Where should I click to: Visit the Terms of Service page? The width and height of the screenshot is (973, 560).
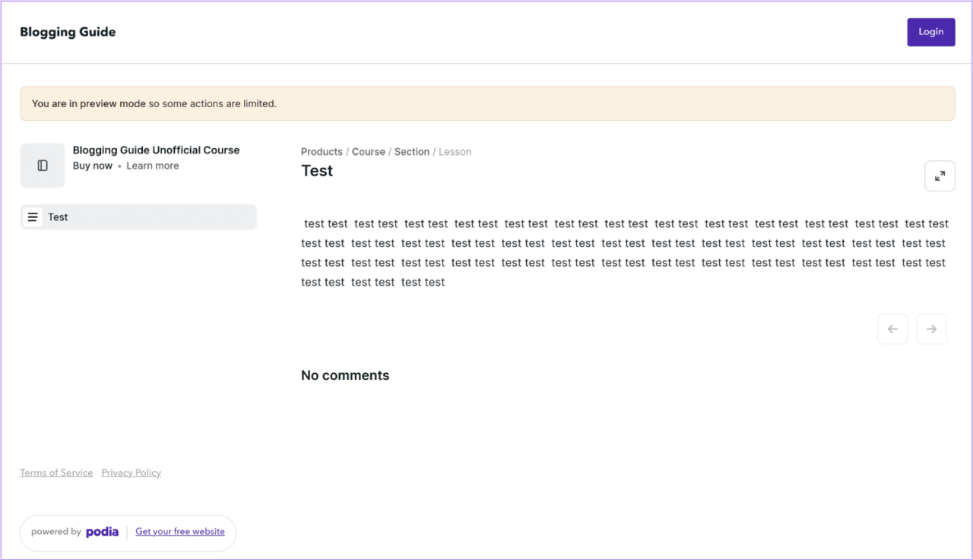tap(56, 472)
